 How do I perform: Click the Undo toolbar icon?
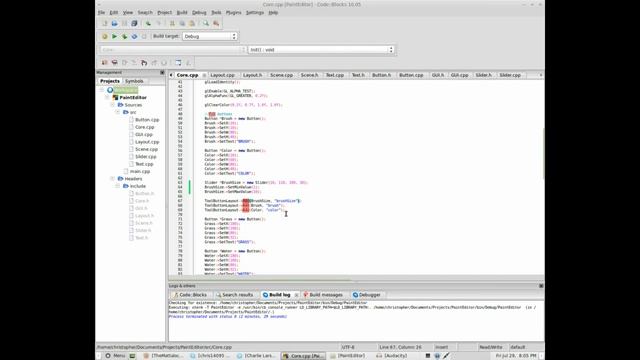148,24
